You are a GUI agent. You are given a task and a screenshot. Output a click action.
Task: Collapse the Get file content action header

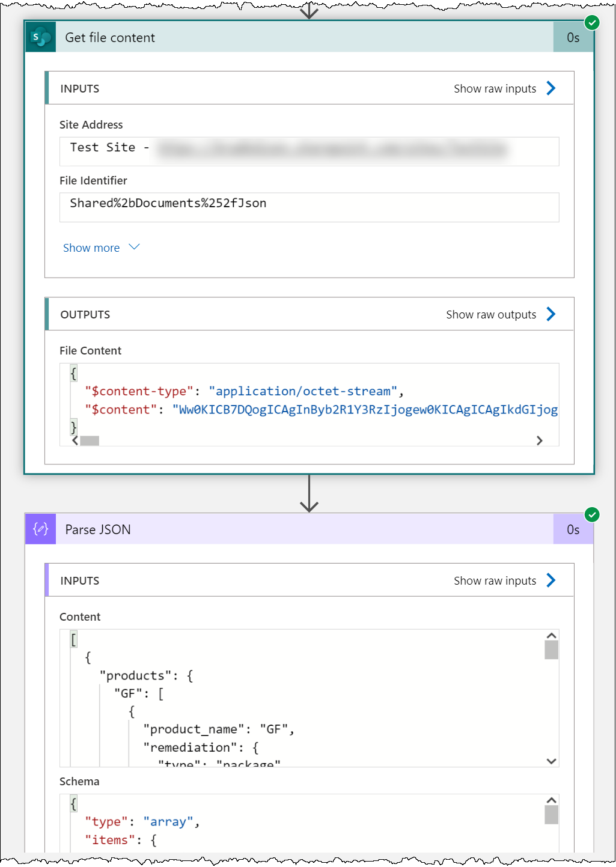(x=300, y=38)
